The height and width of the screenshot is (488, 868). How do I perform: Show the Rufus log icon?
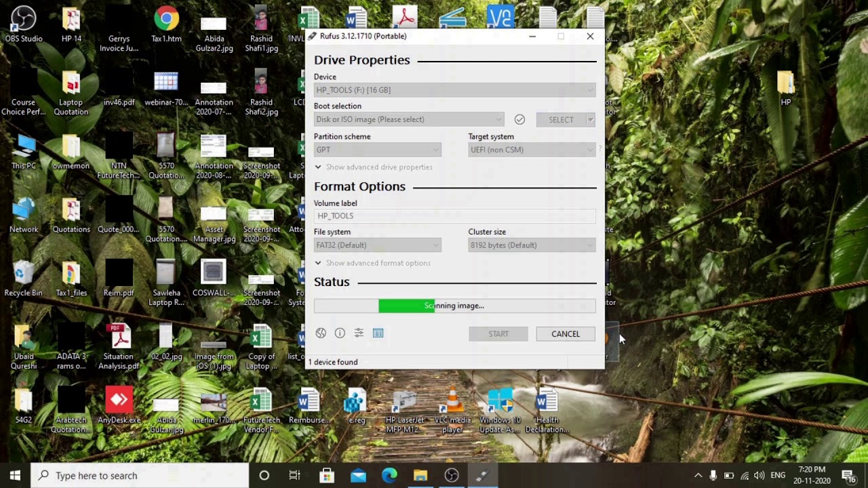378,333
